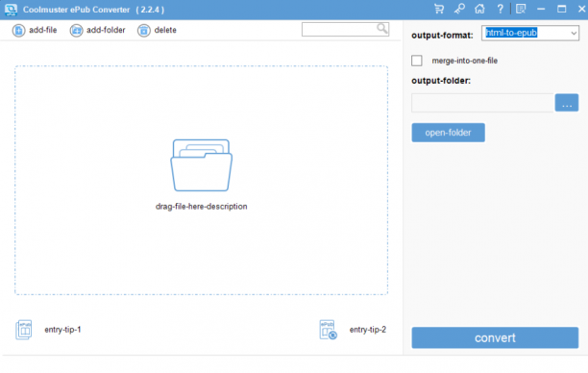Click the entry-tip-1 ePub icon
Image resolution: width=588 pixels, height=373 pixels.
point(24,330)
